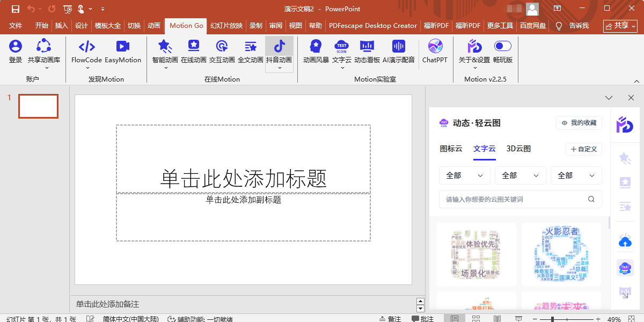Switch to the 设计 Design tab

pyautogui.click(x=82, y=25)
